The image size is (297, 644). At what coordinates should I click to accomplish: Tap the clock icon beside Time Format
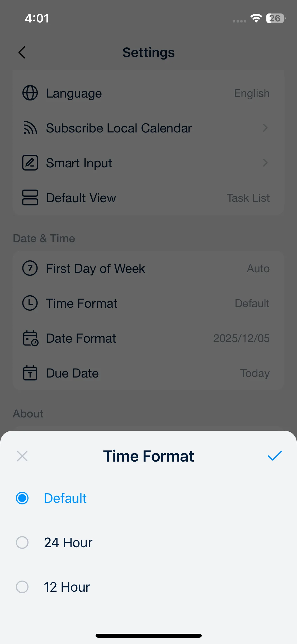(x=30, y=303)
